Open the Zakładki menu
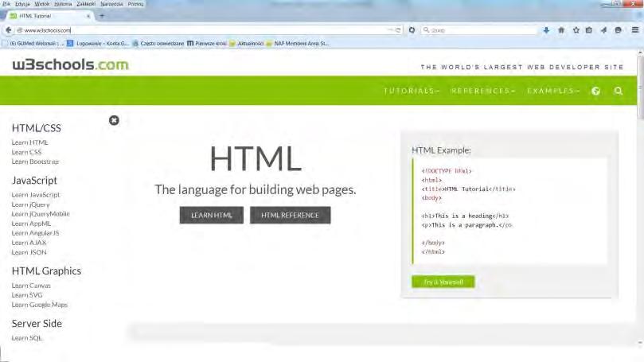 [x=86, y=4]
